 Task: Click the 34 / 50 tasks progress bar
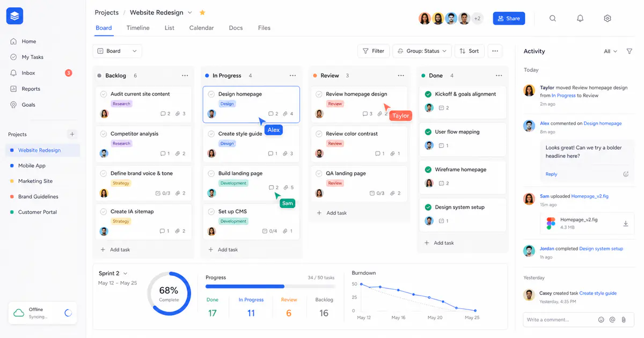270,286
